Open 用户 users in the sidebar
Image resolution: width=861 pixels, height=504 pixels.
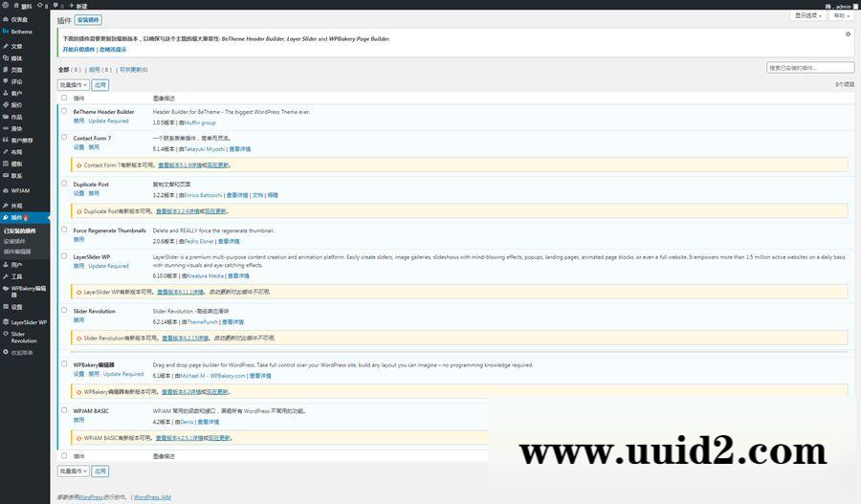(16, 265)
